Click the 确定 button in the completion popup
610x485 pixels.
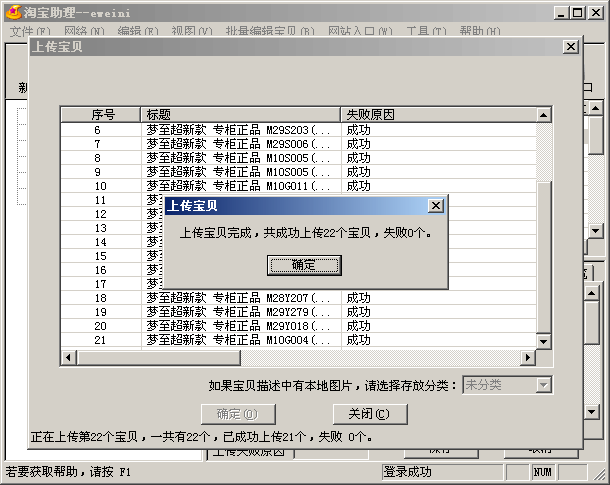(x=304, y=265)
